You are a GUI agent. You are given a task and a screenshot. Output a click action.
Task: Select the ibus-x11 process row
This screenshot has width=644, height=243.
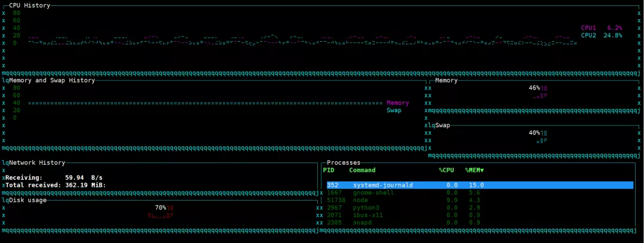point(479,215)
